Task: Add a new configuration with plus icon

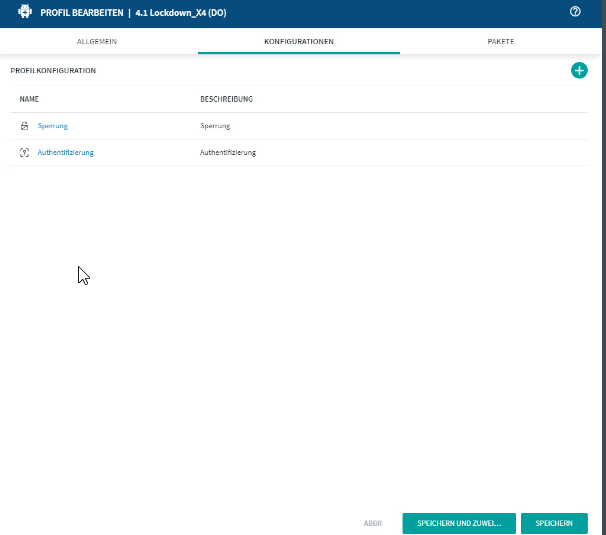Action: click(579, 71)
